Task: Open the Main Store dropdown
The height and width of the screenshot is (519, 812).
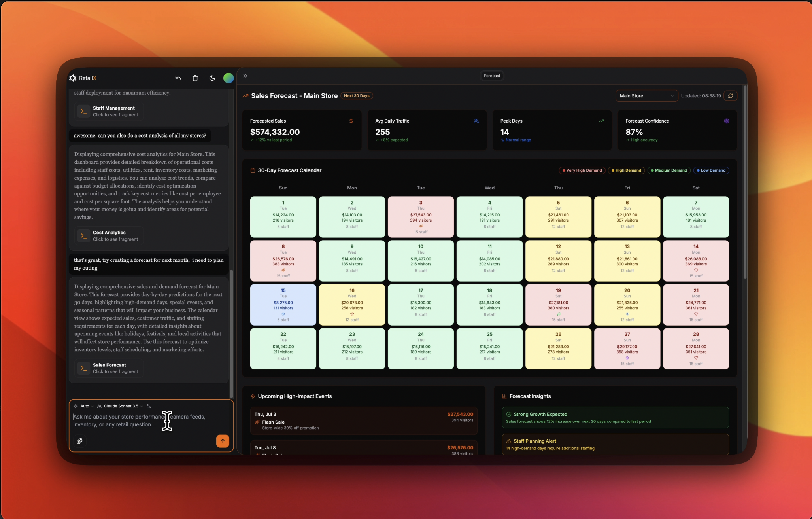Action: click(x=646, y=96)
